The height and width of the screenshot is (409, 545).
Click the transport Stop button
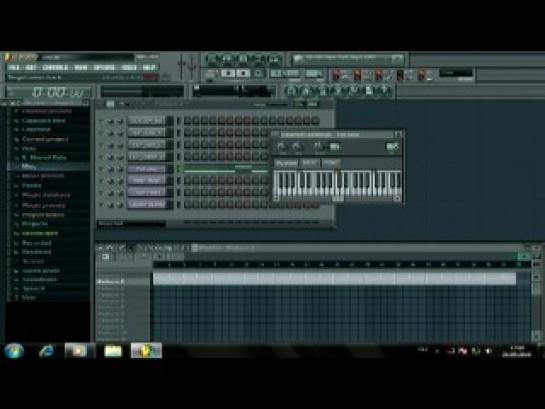(x=243, y=73)
